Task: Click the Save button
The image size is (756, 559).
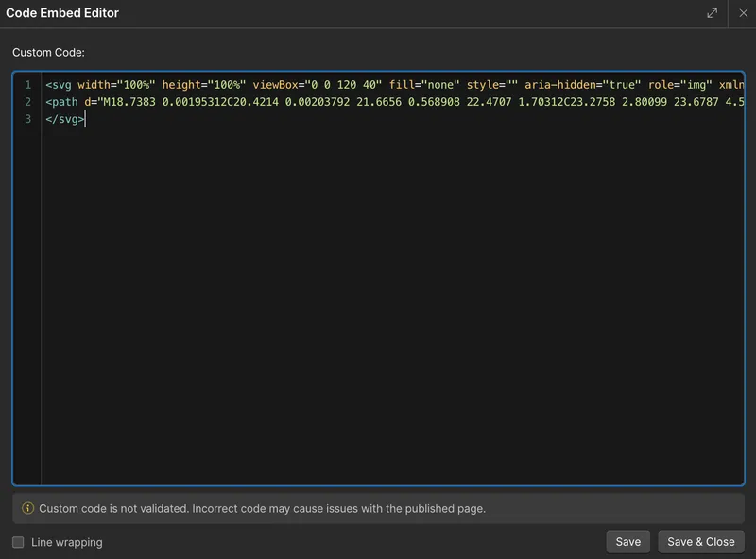Action: 627,541
